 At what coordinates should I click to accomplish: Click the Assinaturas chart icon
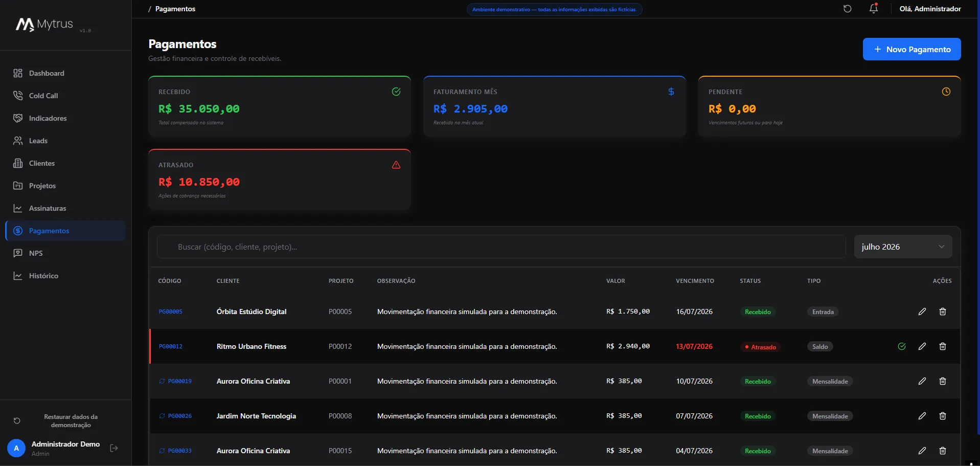(18, 208)
